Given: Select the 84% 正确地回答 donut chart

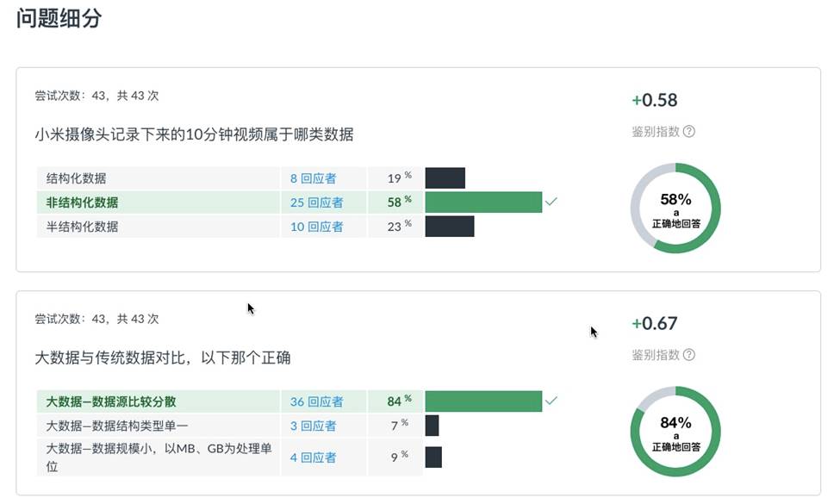Looking at the screenshot, I should point(675,432).
